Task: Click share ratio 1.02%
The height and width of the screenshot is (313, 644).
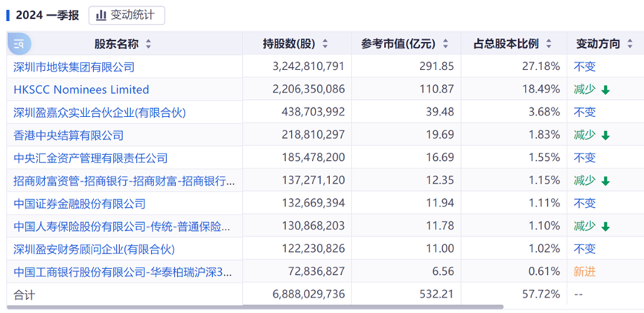Action: [x=544, y=249]
